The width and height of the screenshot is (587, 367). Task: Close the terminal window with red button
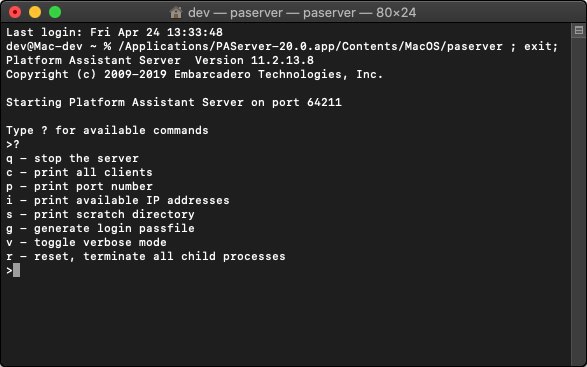point(15,12)
